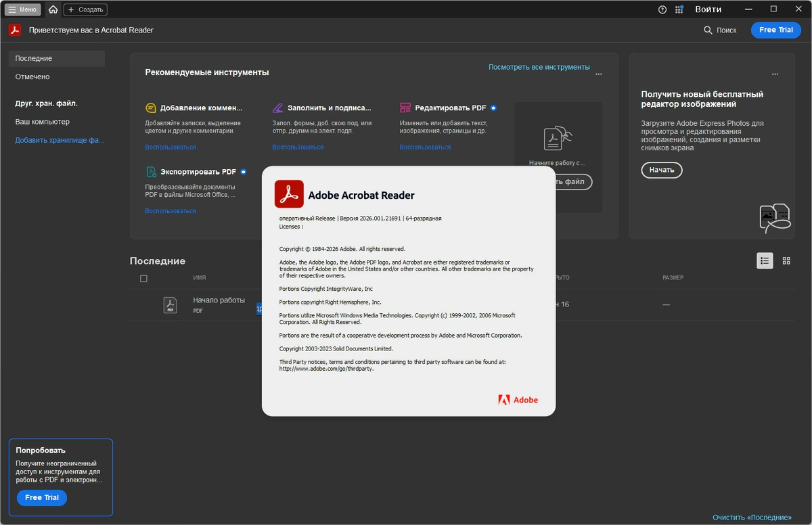812x525 pixels.
Task: Click the thirdparty URL in About dialog
Action: pyautogui.click(x=327, y=369)
